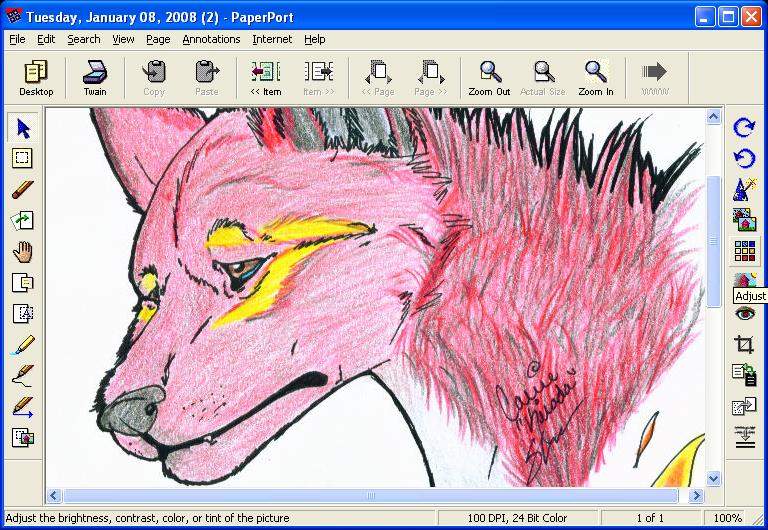Open the View menu
The height and width of the screenshot is (530, 768).
tap(123, 39)
